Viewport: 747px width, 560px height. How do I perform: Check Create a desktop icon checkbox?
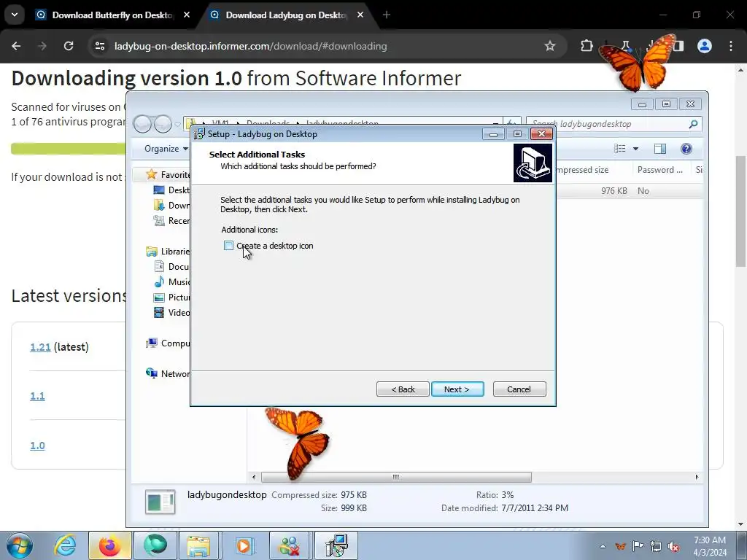(x=228, y=246)
